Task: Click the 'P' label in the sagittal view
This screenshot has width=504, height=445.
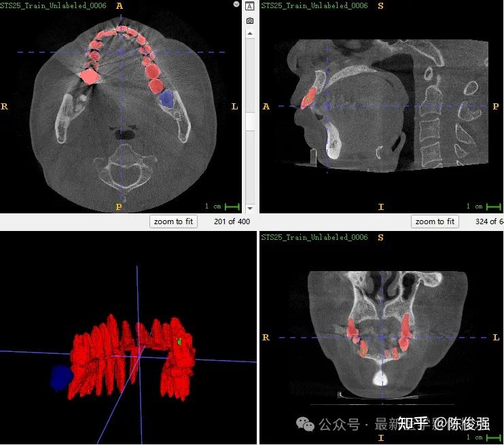Action: 496,107
